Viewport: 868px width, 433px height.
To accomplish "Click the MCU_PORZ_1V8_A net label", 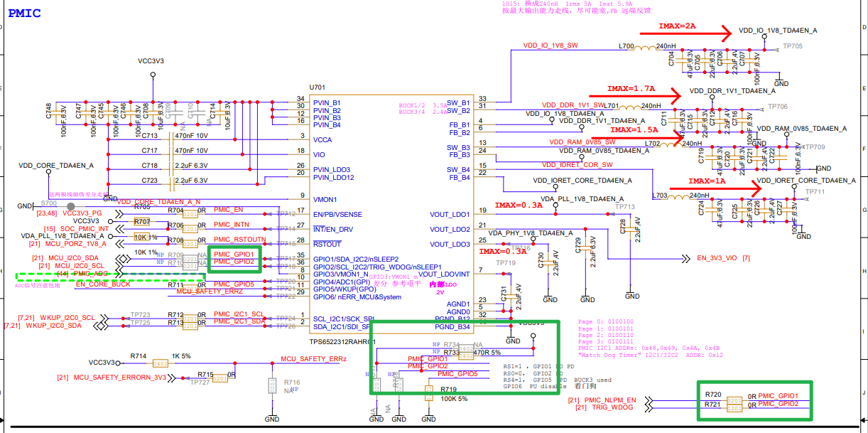I will click(76, 243).
